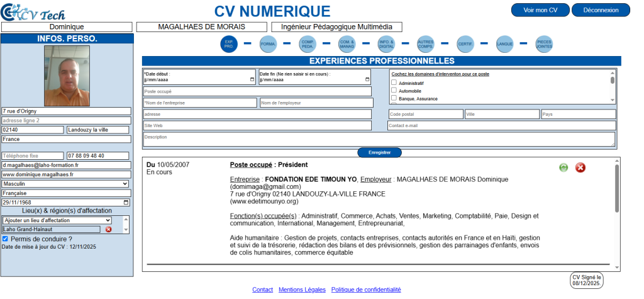The width and height of the screenshot is (644, 299).
Task: Click the Déconnexion button
Action: click(x=601, y=10)
